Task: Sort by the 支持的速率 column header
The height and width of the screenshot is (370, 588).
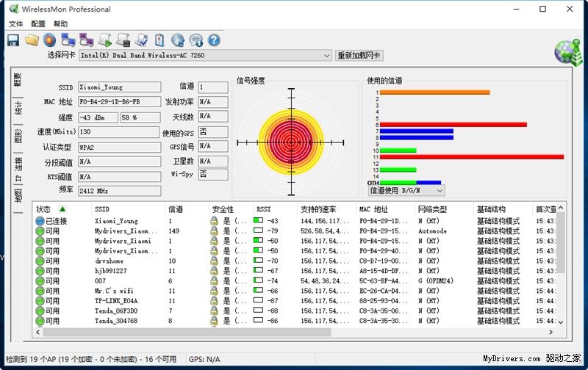Action: [x=326, y=209]
